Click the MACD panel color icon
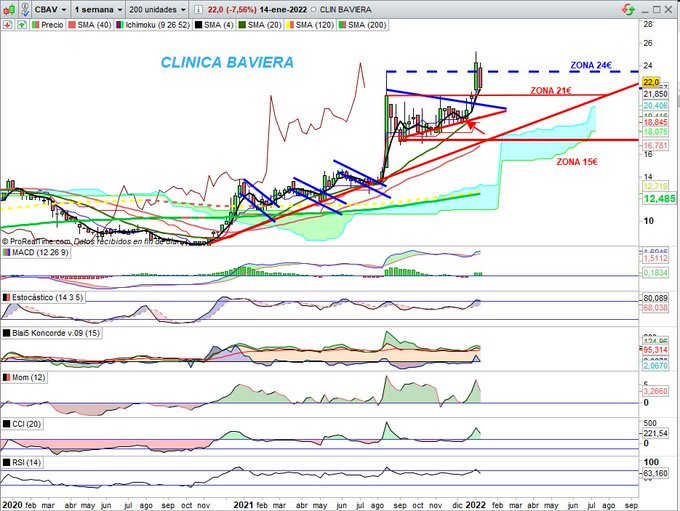 pos(7,252)
